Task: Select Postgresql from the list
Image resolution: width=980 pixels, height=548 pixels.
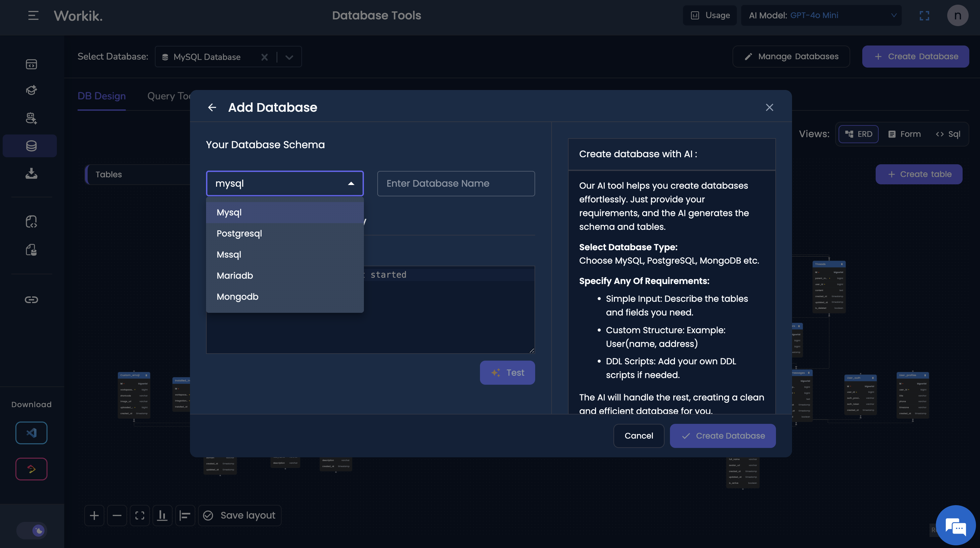Action: (285, 234)
